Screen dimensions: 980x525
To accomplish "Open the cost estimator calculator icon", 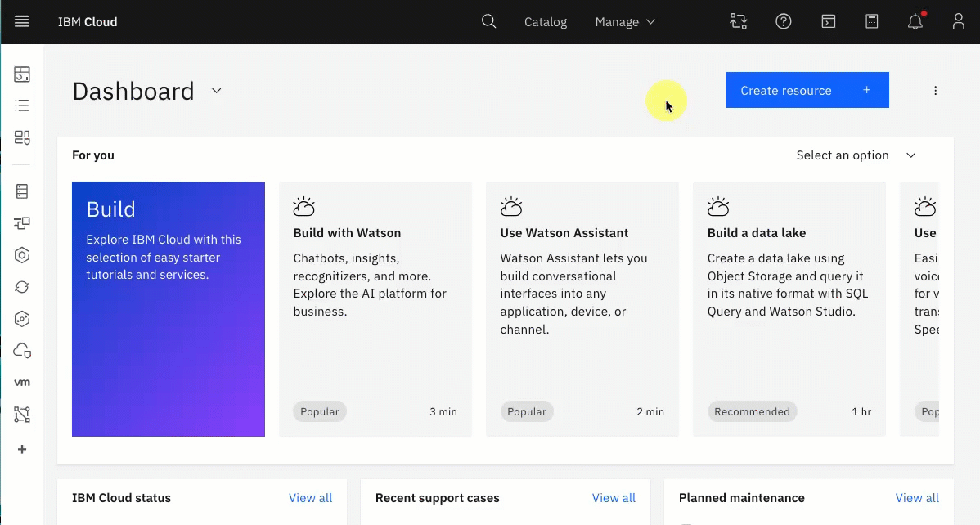I will pyautogui.click(x=872, y=21).
